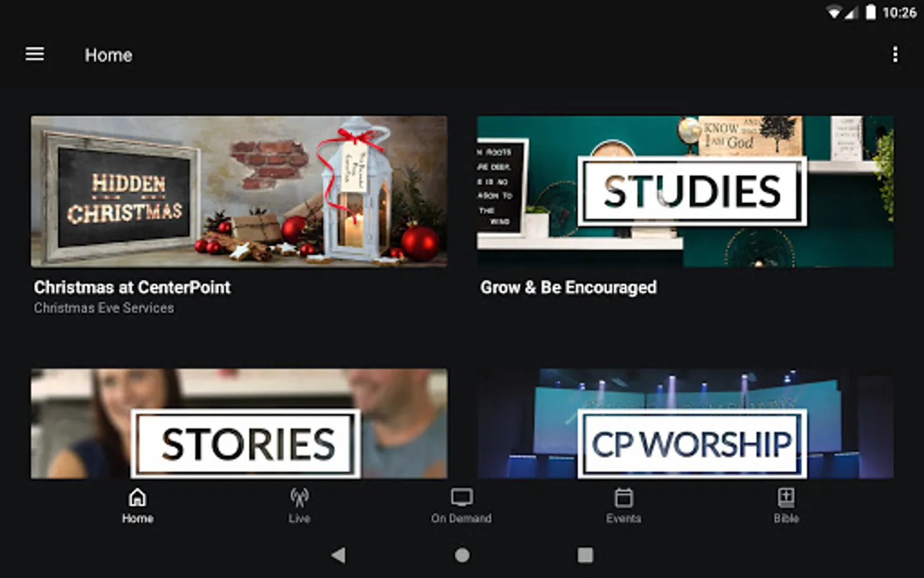
Task: Tap the Events calendar icon
Action: coord(624,497)
